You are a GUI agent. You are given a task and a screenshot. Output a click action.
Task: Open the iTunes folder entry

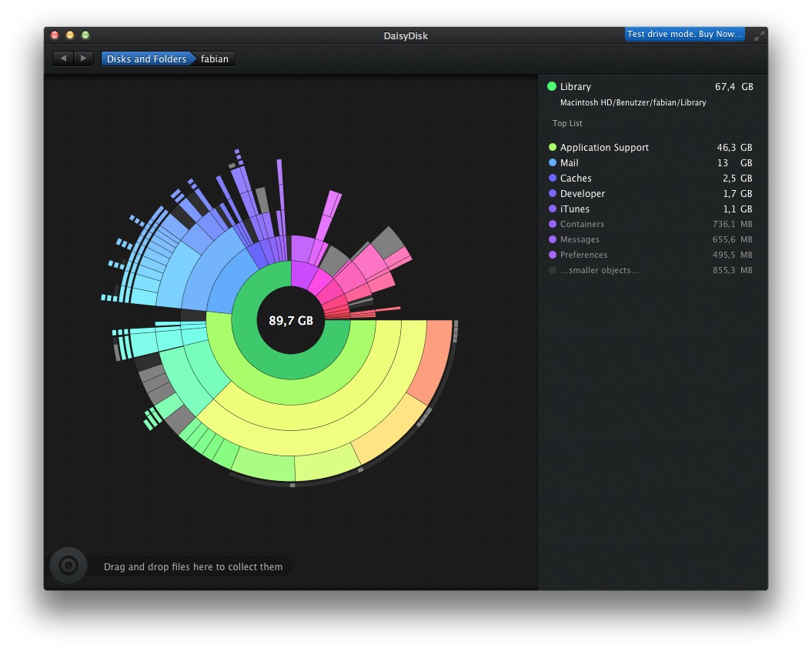point(574,209)
